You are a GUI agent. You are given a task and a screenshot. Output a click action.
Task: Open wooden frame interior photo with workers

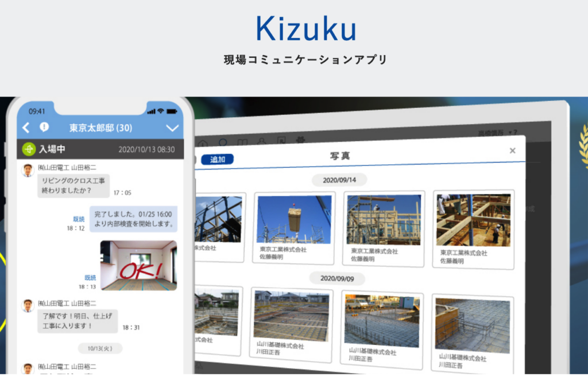473,220
